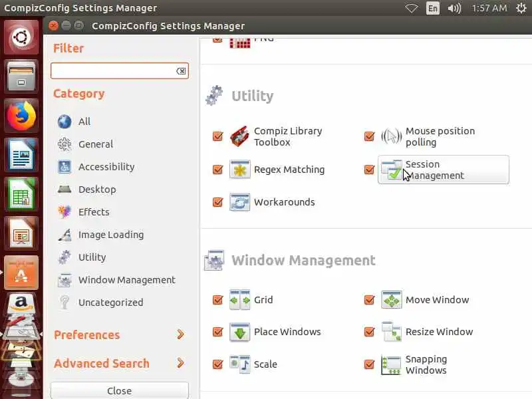Toggle the Grid plugin checkbox
The height and width of the screenshot is (399, 532).
click(217, 300)
